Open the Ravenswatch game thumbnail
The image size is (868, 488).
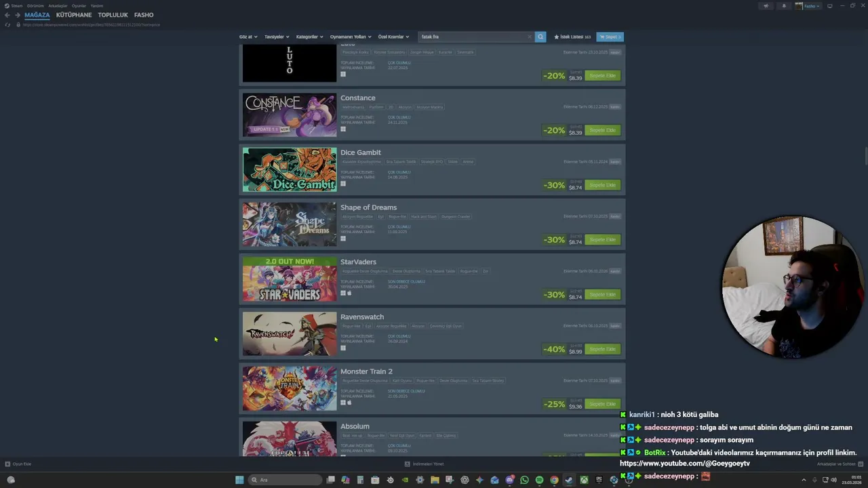click(x=290, y=333)
